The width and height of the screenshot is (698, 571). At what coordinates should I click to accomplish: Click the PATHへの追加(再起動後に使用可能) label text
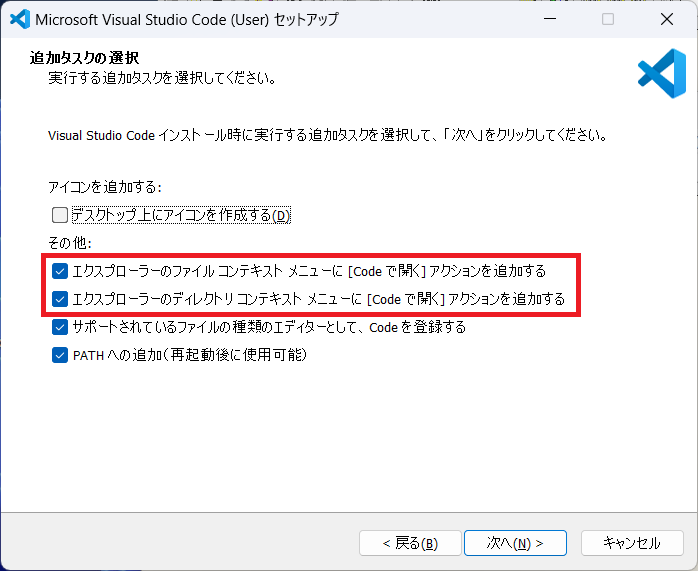(x=189, y=355)
